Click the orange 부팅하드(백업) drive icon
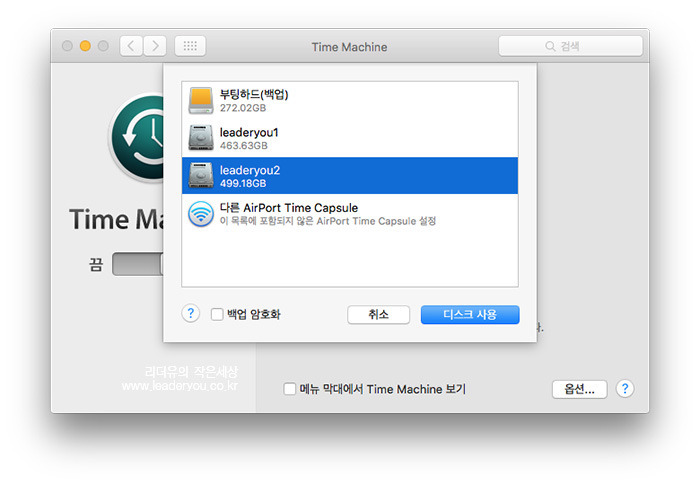Viewport: 700px width, 485px height. point(200,100)
